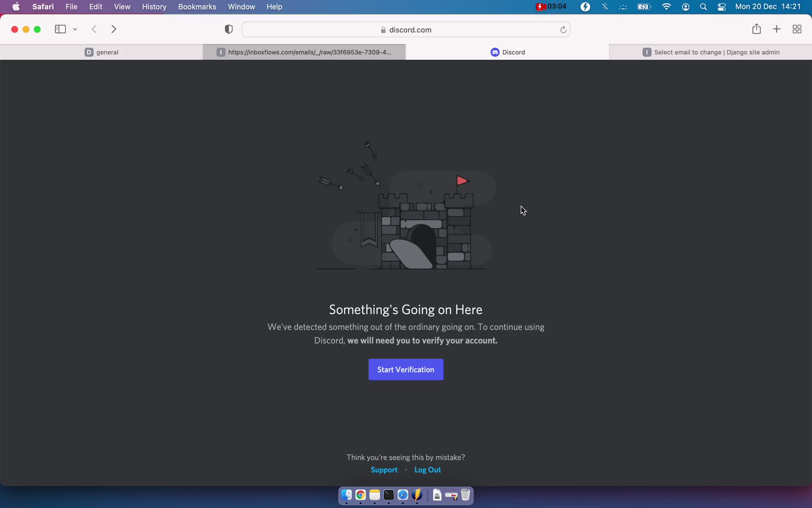
Task: Open the Bookmarks menu item
Action: [x=197, y=6]
